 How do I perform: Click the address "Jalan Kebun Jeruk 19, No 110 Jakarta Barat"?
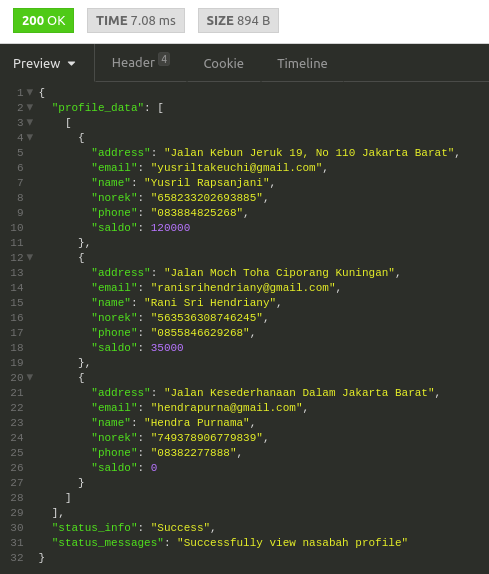pos(309,153)
